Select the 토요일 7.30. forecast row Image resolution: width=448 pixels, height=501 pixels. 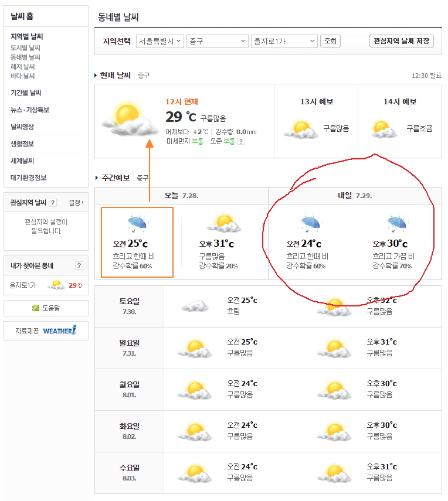point(129,306)
